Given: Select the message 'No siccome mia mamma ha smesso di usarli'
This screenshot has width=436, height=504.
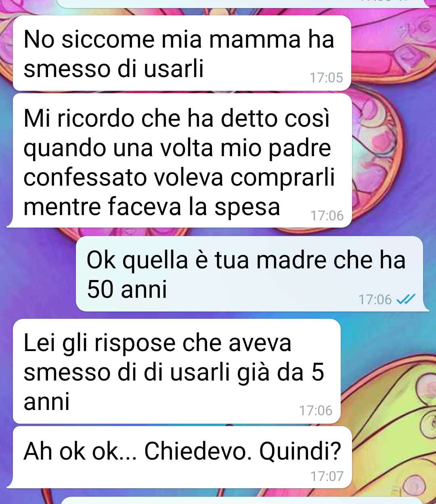Looking at the screenshot, I should tap(182, 53).
